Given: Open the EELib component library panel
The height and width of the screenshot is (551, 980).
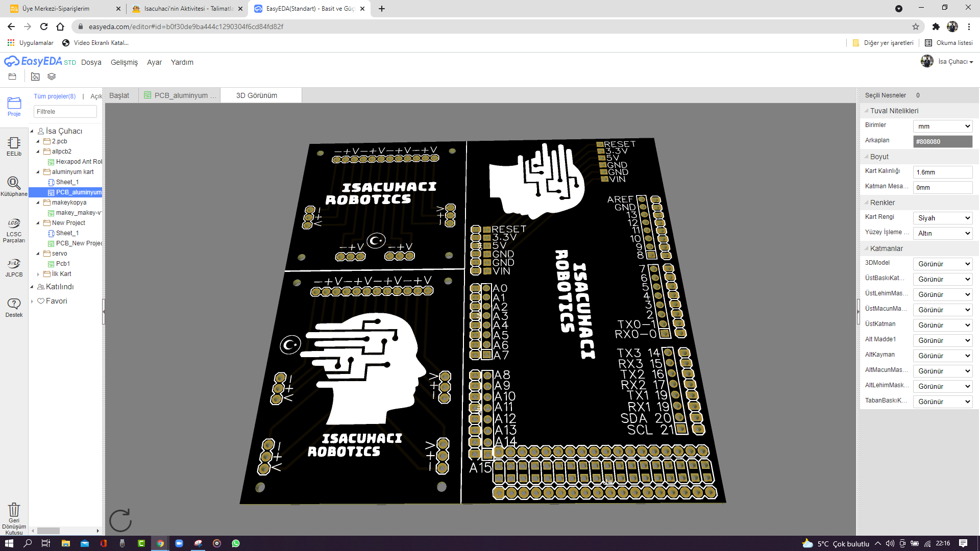Looking at the screenshot, I should tap(14, 143).
